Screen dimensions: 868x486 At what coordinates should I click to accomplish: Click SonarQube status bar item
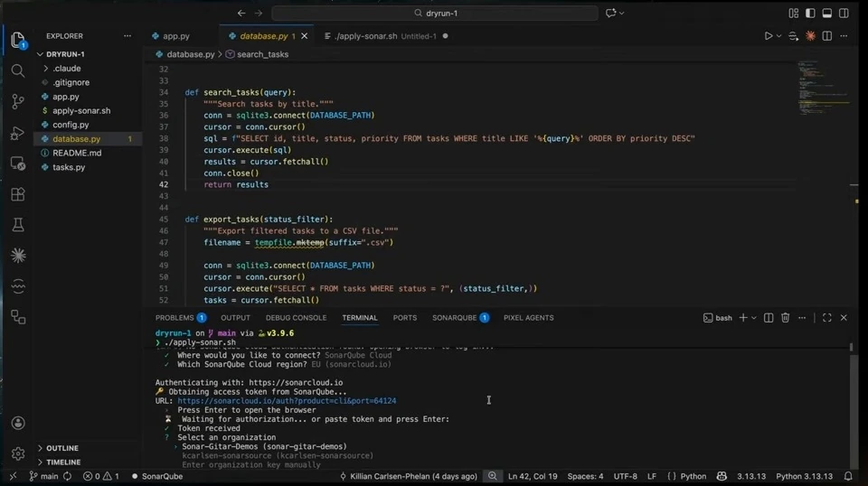[x=157, y=476]
